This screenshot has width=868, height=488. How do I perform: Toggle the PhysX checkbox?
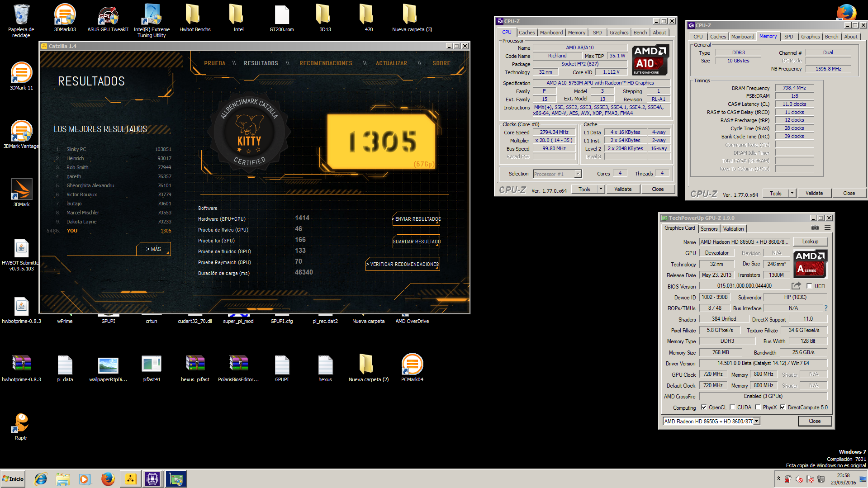pos(758,407)
